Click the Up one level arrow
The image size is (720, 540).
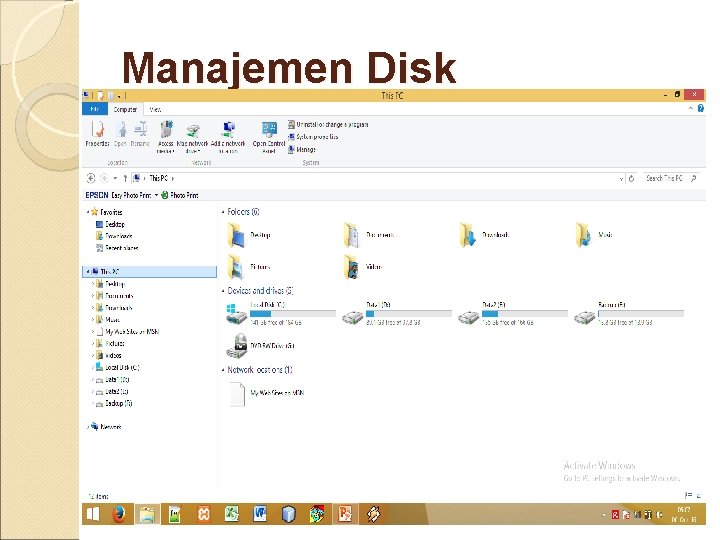point(125,178)
